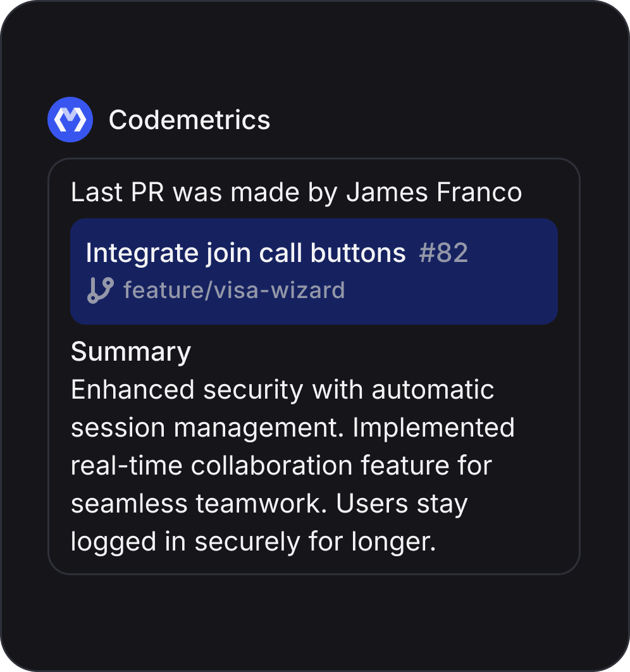Viewport: 630px width, 672px height.
Task: Open the "Integrate join call buttons" PR title
Action: (245, 253)
